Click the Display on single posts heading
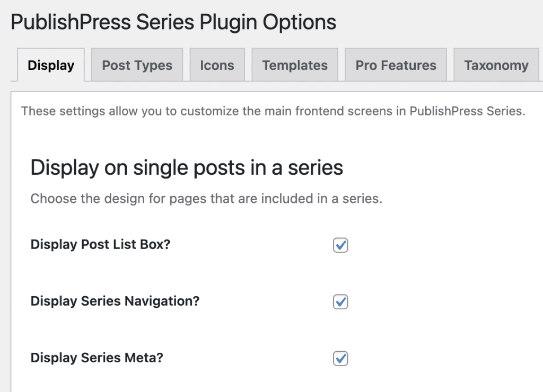 click(x=187, y=167)
